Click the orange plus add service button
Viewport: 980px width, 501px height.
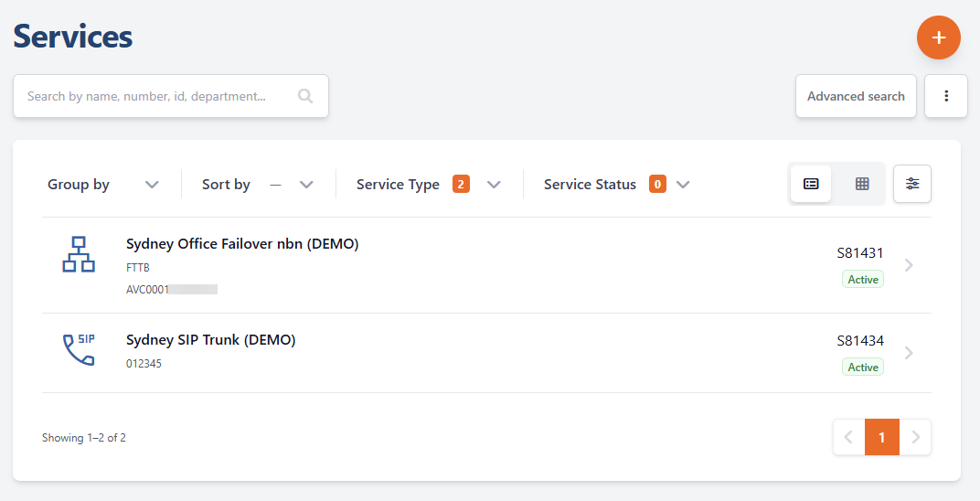click(938, 37)
